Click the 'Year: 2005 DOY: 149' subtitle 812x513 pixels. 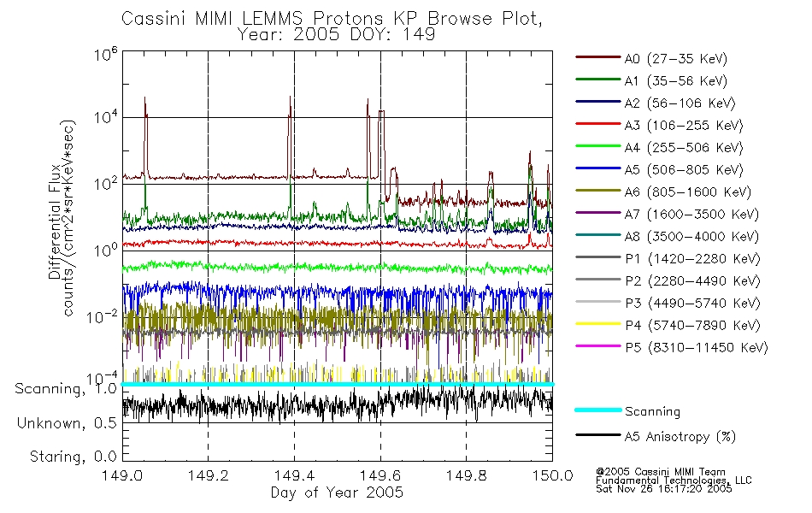pos(336,35)
